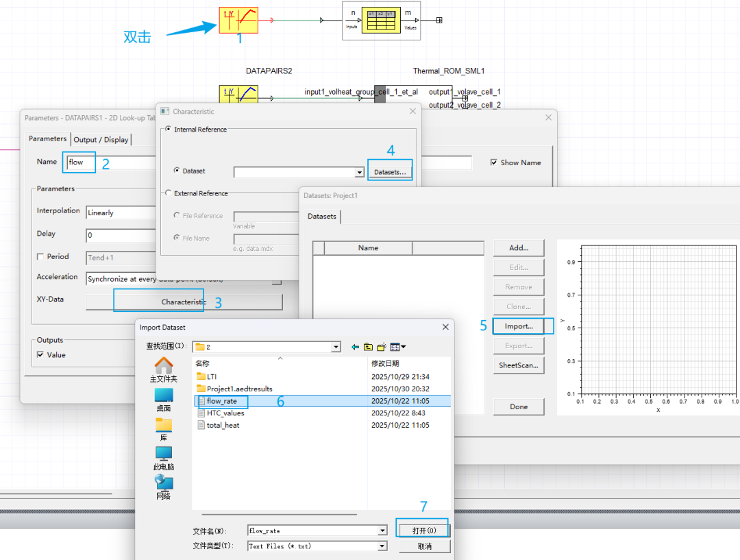This screenshot has height=560, width=740.
Task: Open 此电脑 in the places sidebar
Action: coord(164,458)
